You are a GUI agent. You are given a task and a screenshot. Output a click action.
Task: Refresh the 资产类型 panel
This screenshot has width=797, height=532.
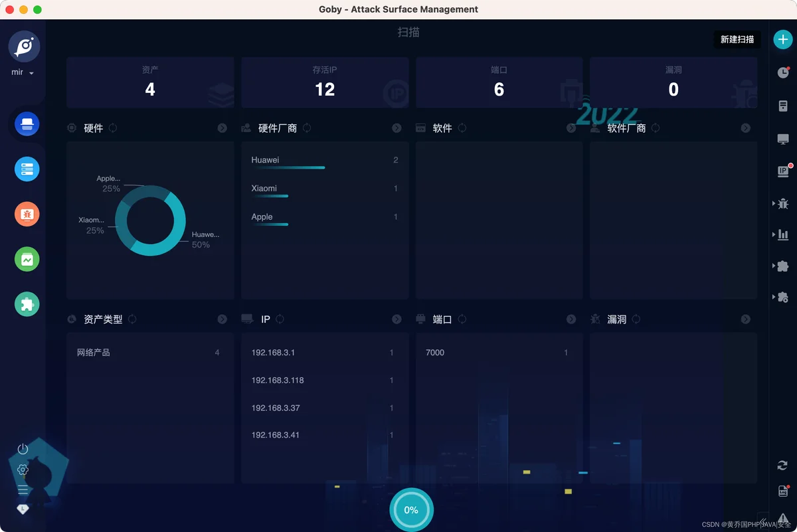[132, 319]
